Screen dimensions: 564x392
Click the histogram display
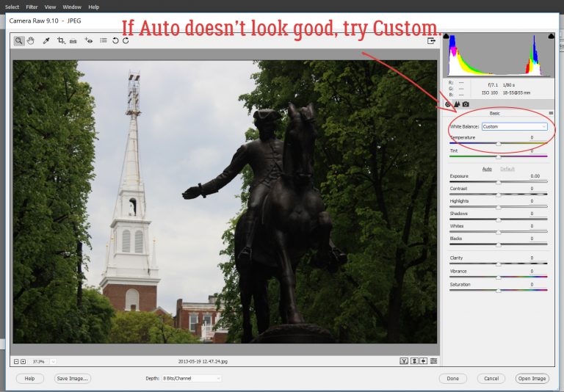click(x=499, y=55)
